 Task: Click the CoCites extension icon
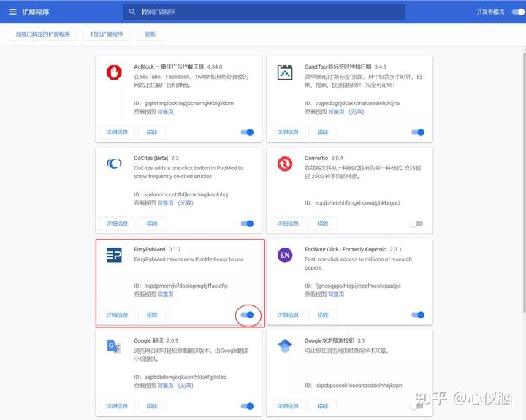coord(114,164)
